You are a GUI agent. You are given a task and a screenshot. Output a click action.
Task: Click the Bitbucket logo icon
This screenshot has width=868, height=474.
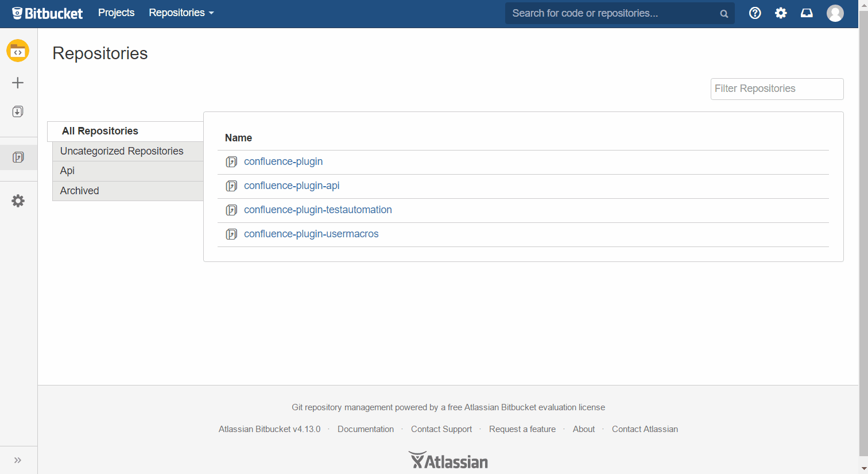pos(18,13)
